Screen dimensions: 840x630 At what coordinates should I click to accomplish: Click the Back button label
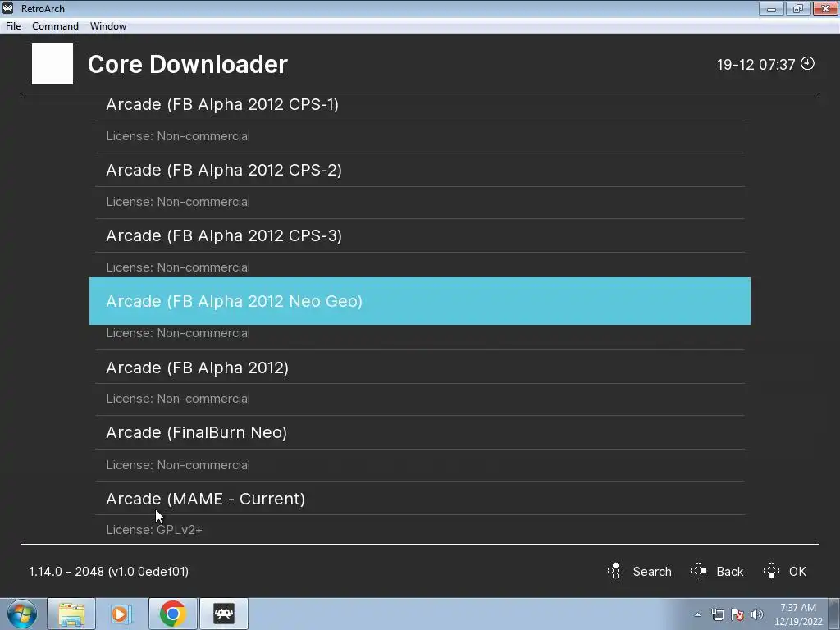[729, 572]
